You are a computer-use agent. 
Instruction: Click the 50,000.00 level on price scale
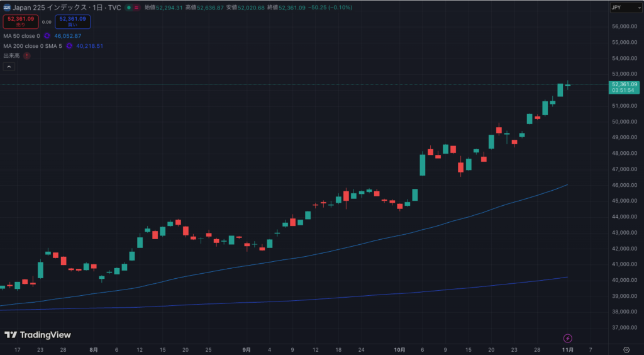625,122
